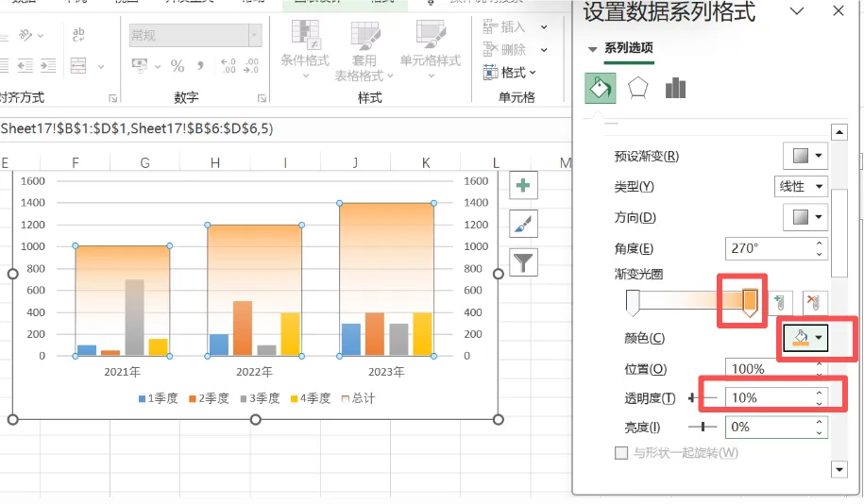Open the alignment dialog launcher
864x504 pixels.
113,98
